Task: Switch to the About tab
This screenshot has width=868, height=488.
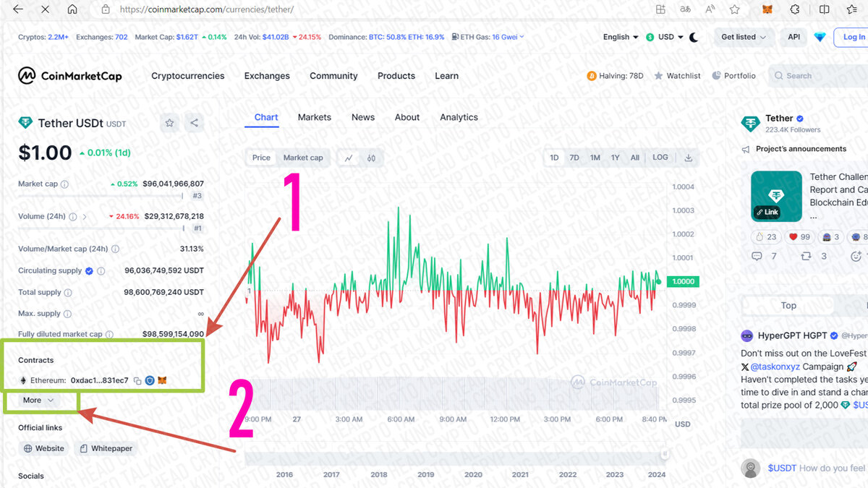Action: click(x=407, y=117)
